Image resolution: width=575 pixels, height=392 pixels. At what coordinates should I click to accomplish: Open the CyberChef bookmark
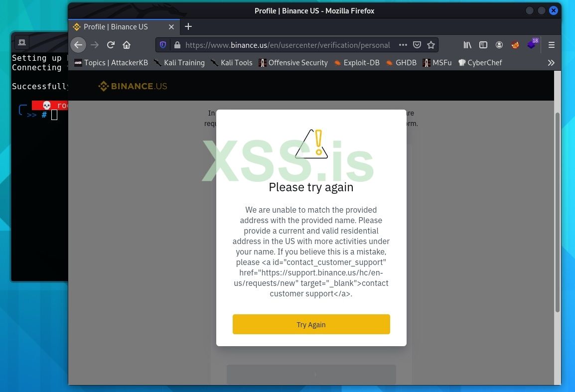pos(480,63)
